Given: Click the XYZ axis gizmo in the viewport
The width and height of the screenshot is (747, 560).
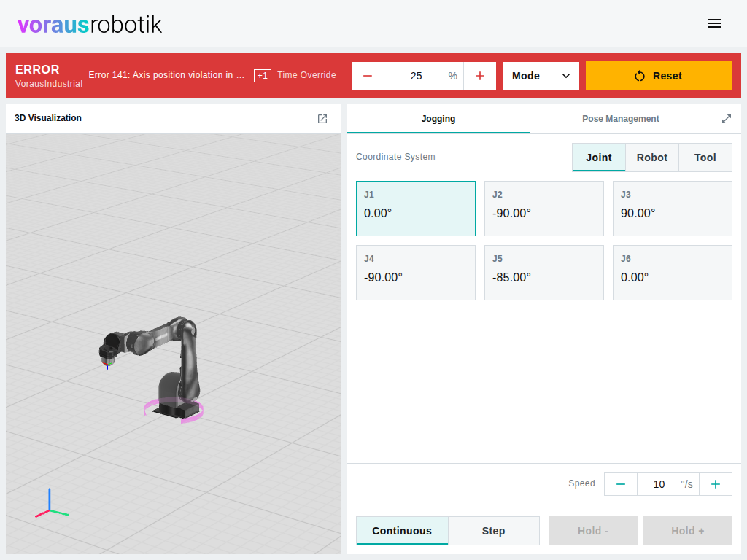Looking at the screenshot, I should pyautogui.click(x=52, y=504).
